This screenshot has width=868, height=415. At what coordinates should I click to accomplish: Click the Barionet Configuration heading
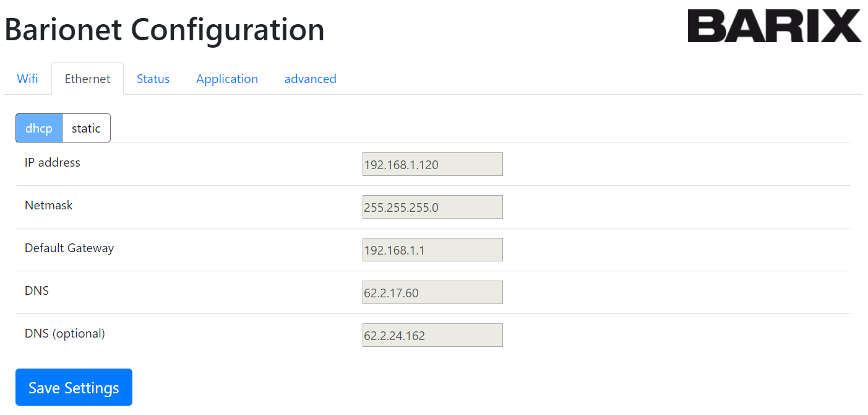(165, 29)
